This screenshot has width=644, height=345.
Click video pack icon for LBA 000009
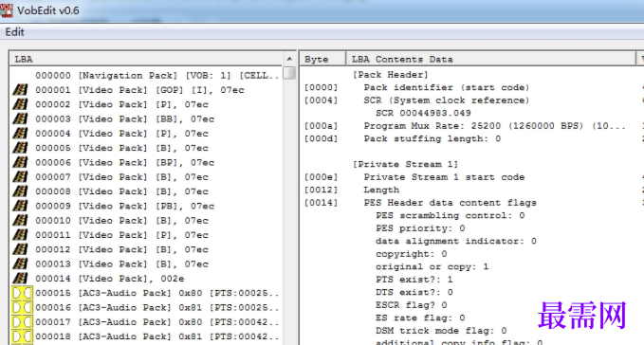coord(20,206)
